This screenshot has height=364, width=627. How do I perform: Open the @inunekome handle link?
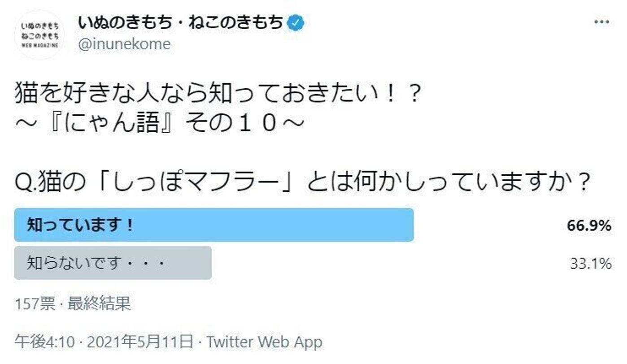pos(124,44)
